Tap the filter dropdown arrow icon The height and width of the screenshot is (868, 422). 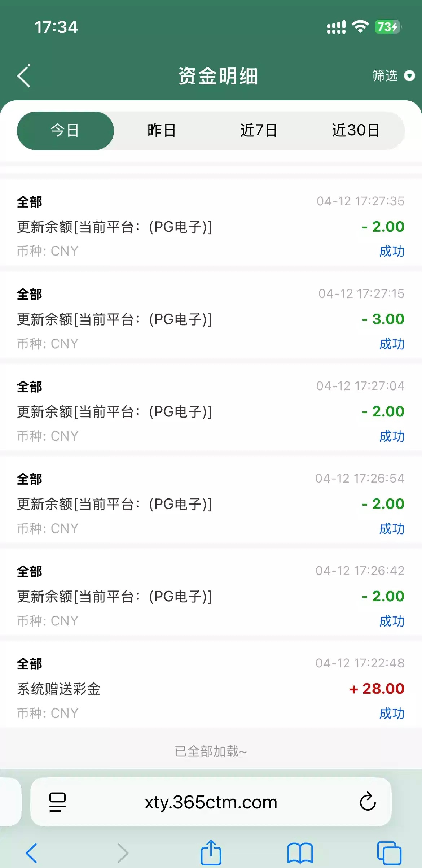(x=409, y=76)
